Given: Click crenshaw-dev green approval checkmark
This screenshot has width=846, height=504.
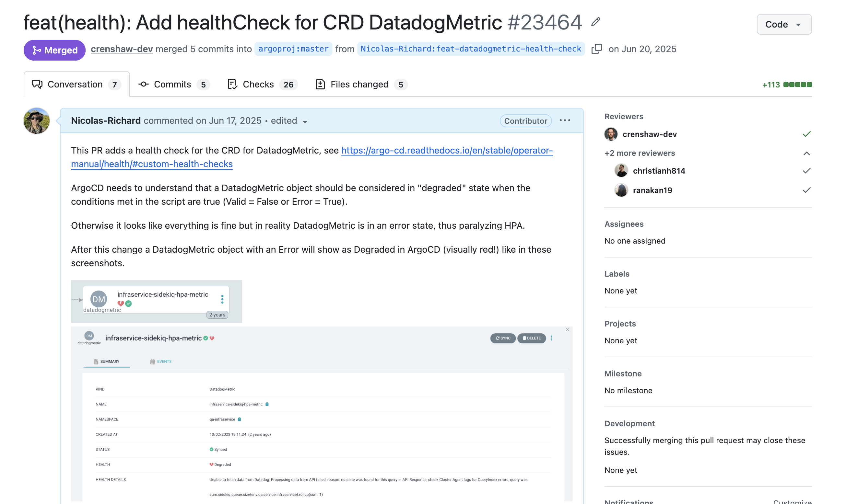Looking at the screenshot, I should [x=806, y=134].
